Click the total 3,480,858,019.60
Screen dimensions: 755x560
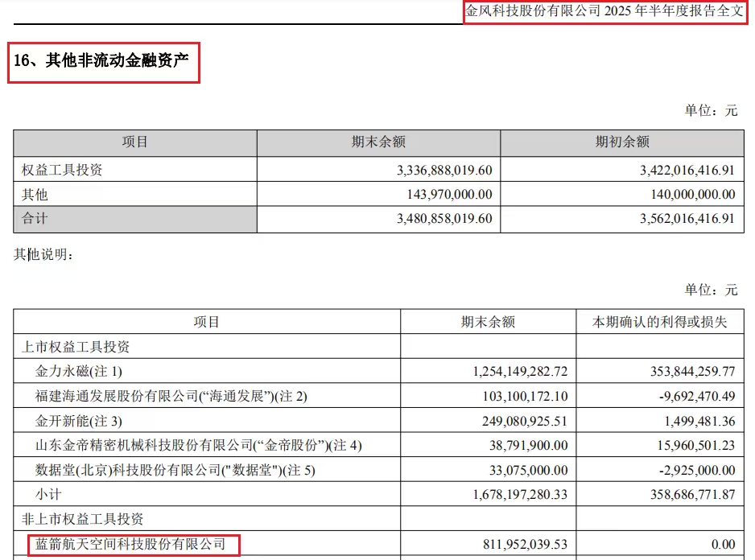(444, 219)
